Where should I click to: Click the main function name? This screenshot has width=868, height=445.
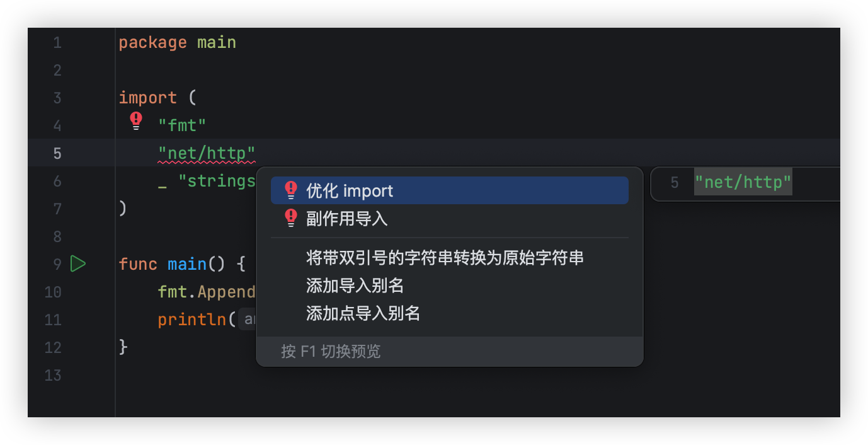(187, 263)
